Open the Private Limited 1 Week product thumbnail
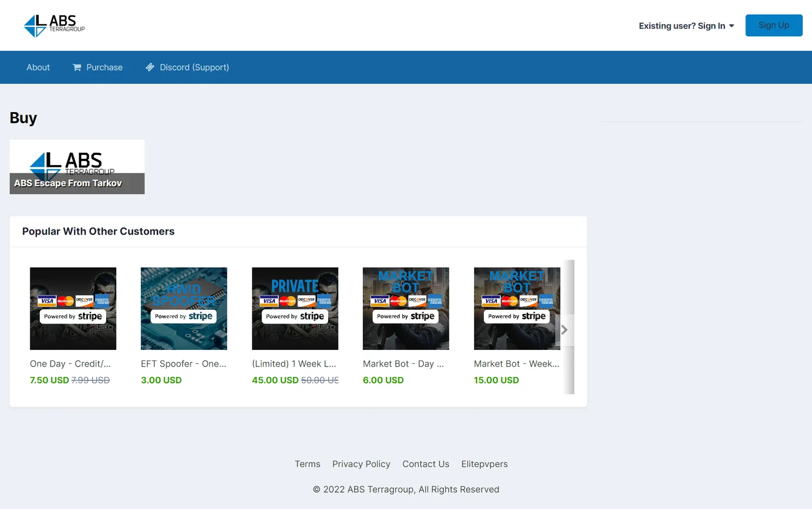 pos(295,309)
